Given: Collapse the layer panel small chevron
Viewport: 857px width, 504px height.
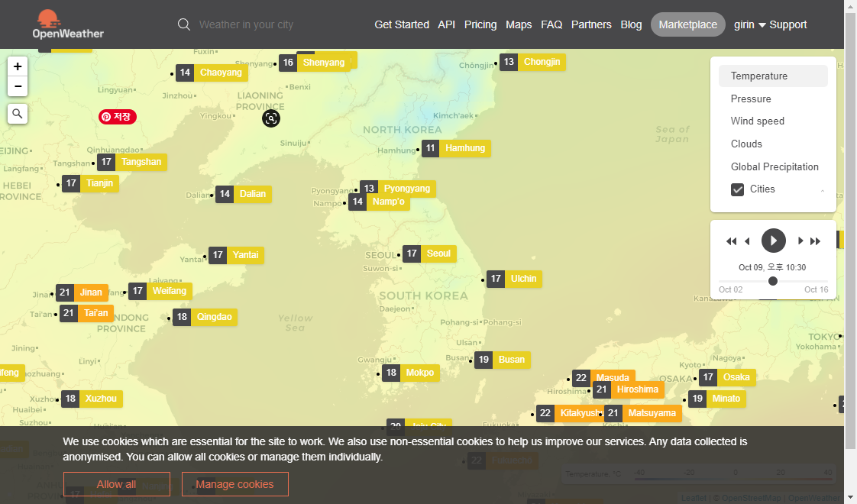Looking at the screenshot, I should click(823, 191).
